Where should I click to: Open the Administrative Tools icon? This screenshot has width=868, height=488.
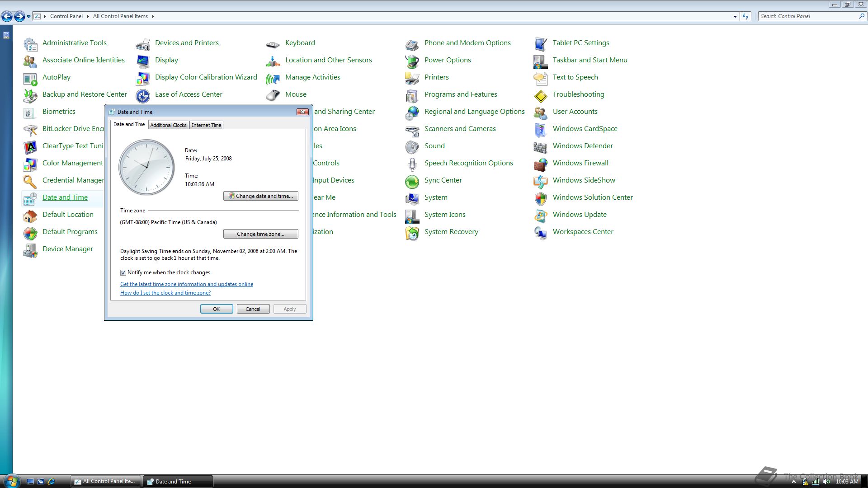[x=30, y=44]
